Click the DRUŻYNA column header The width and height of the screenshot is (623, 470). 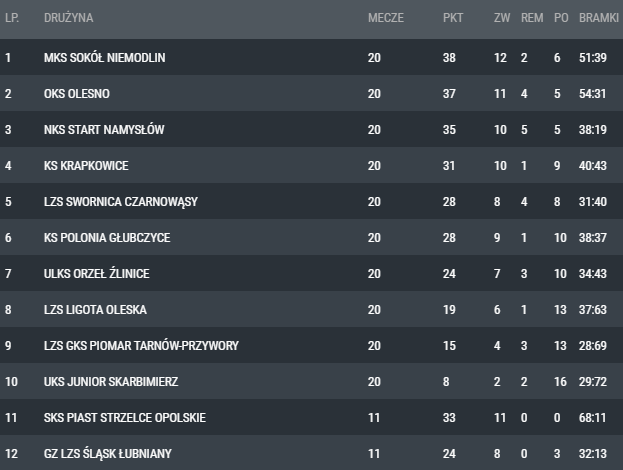[x=68, y=18]
